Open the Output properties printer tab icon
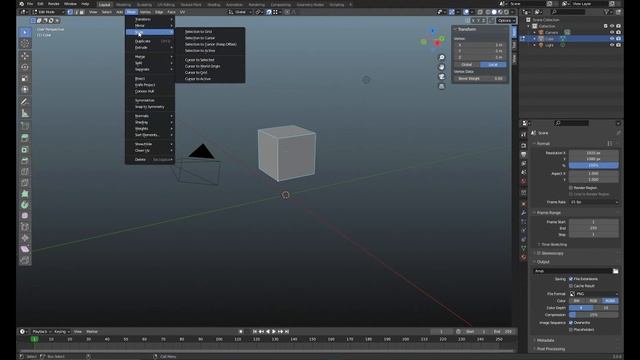640x360 pixels. (x=524, y=154)
